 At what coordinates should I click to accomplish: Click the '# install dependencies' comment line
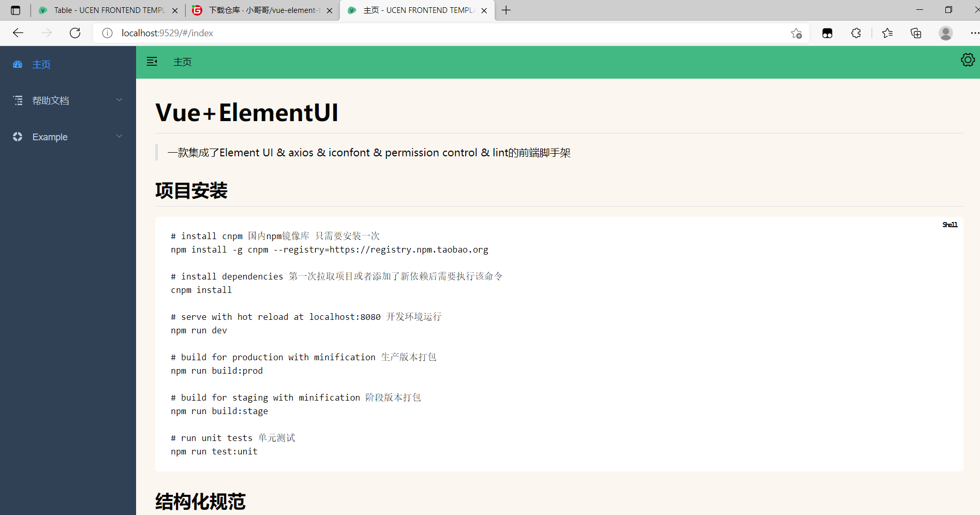coord(337,276)
